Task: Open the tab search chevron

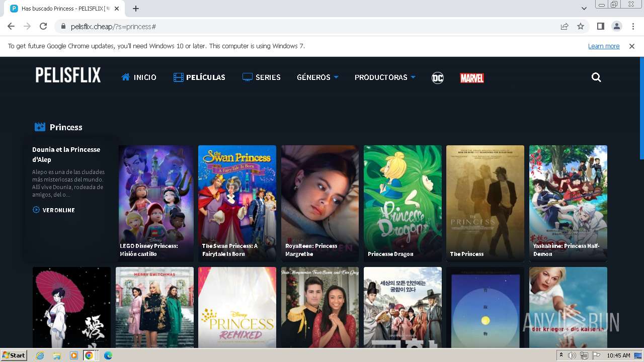Action: (584, 9)
